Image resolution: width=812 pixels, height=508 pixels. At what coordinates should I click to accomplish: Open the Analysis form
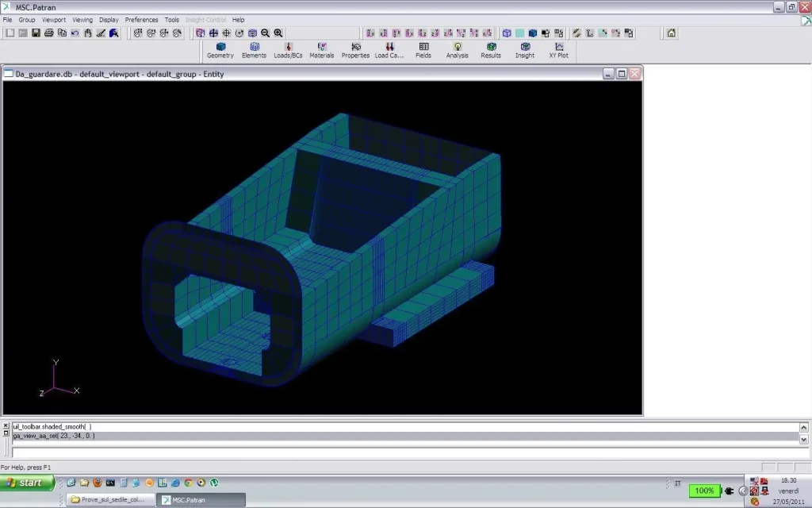(458, 50)
